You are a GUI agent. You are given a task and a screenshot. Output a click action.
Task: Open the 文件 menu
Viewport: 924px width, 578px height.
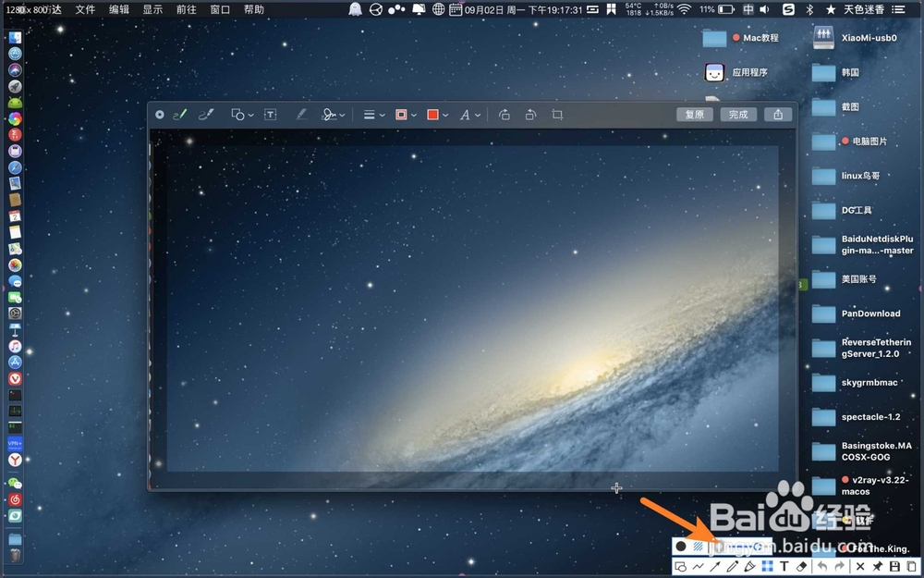85,9
